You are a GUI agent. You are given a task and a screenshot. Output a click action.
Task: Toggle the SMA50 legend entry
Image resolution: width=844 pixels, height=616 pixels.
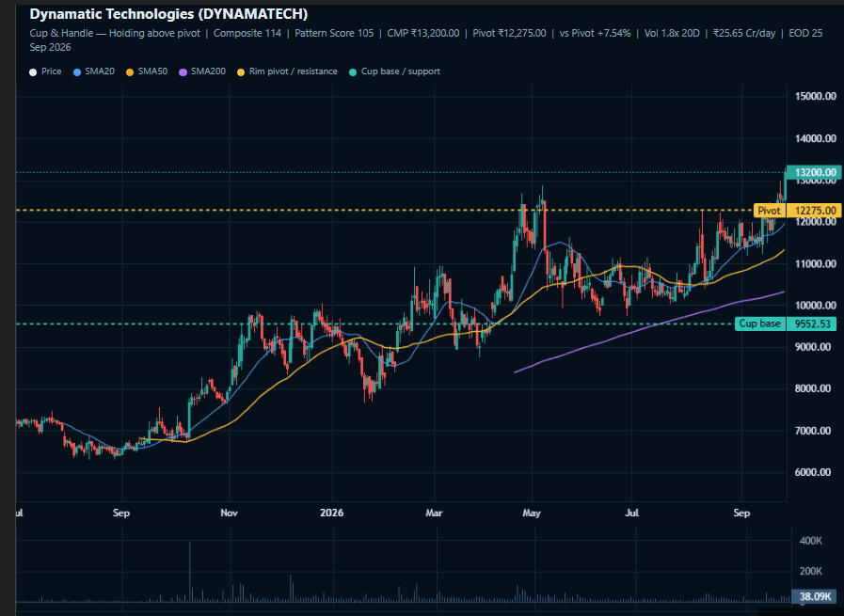coord(147,71)
